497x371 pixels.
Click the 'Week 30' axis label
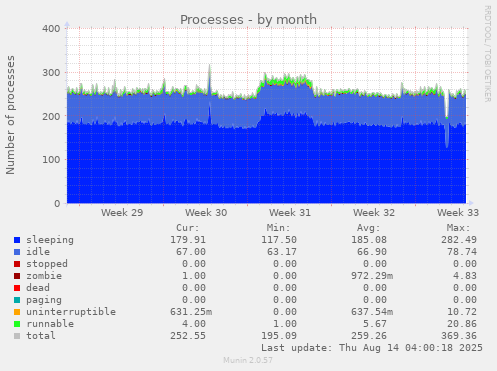coord(206,213)
